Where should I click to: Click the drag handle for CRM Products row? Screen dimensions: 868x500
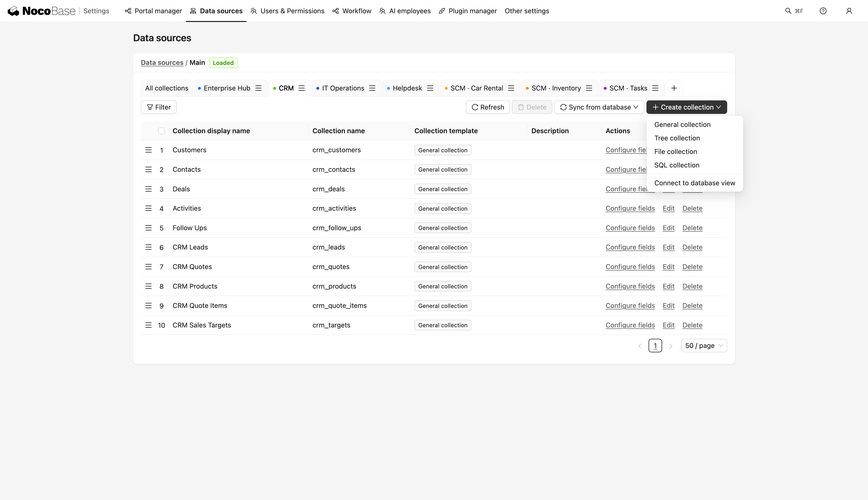point(149,286)
